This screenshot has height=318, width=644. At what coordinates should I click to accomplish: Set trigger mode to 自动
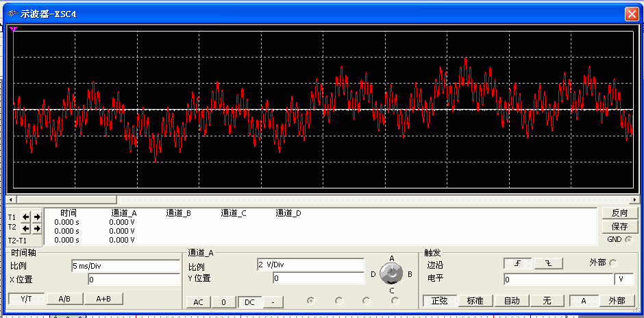tap(511, 301)
